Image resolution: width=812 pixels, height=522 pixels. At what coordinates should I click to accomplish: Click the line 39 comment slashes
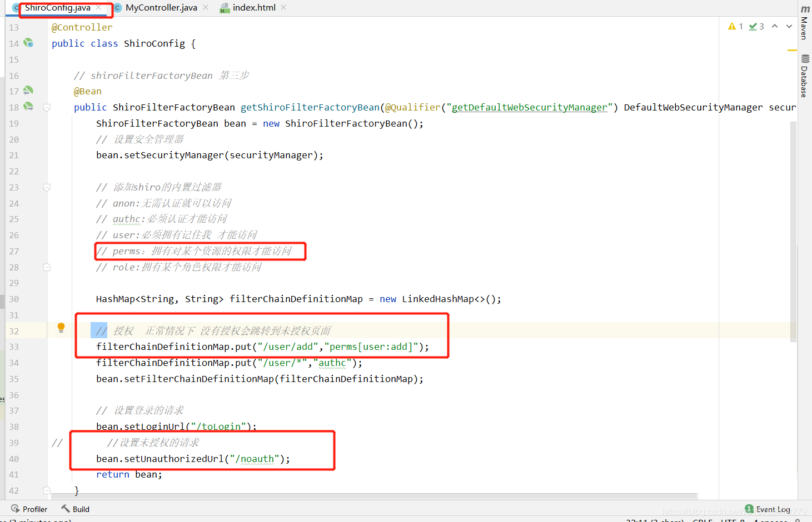click(x=57, y=443)
